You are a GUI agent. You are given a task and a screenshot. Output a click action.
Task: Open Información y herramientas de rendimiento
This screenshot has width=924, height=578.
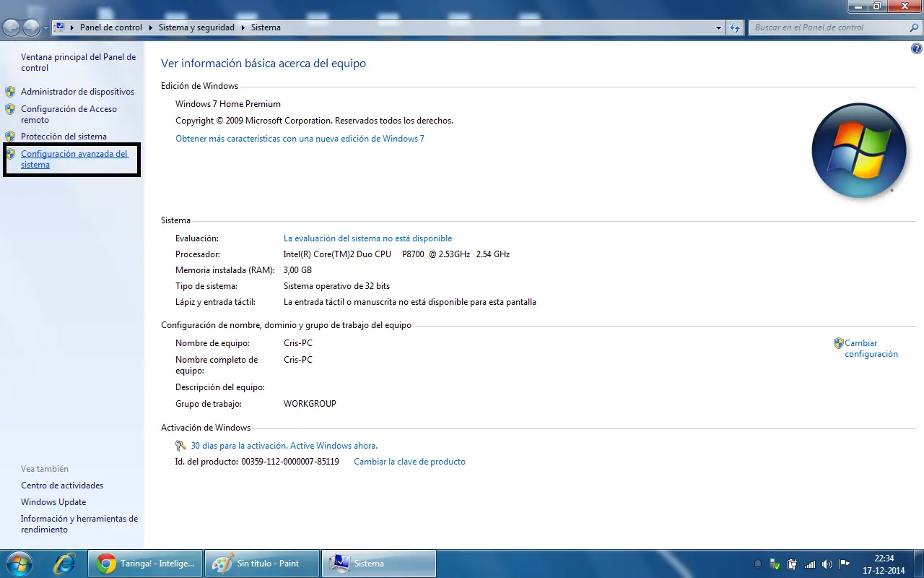[x=79, y=524]
